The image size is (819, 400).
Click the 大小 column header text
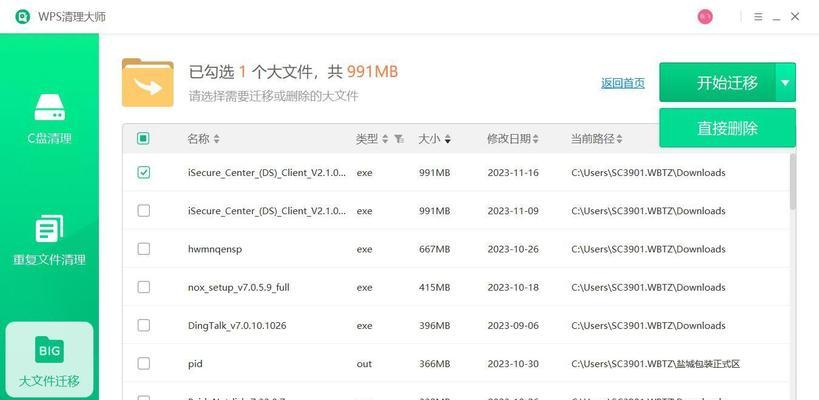coord(429,139)
